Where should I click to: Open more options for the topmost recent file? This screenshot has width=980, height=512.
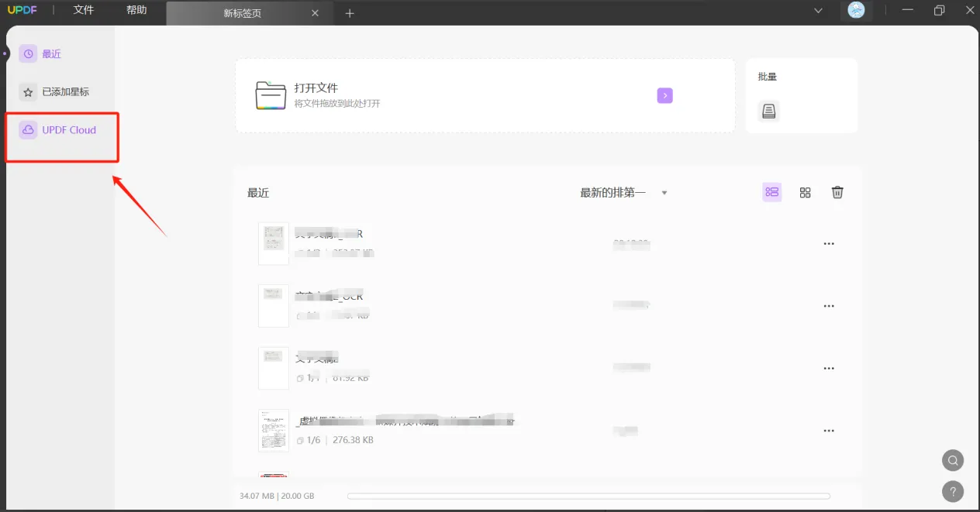tap(829, 243)
